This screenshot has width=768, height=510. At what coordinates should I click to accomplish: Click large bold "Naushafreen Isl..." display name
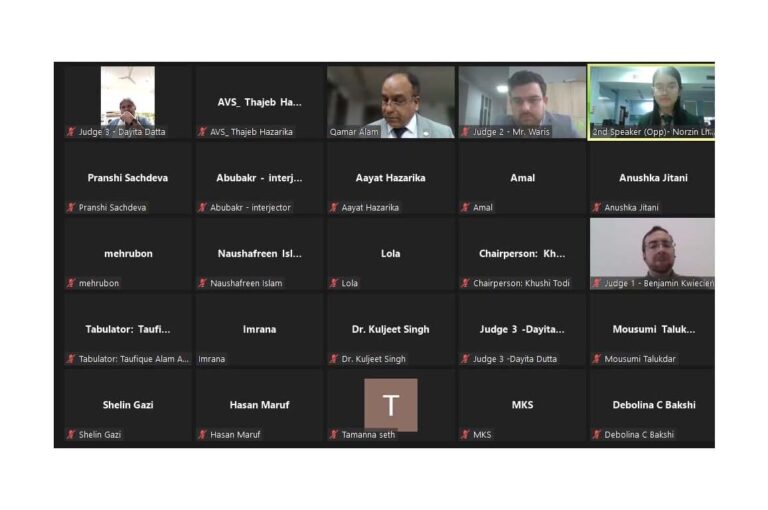pos(260,253)
